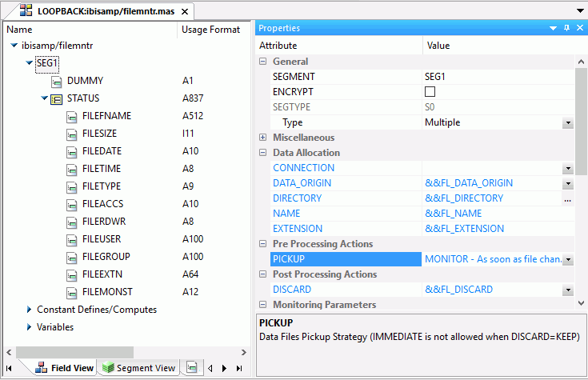588x380 pixels.
Task: Click the FILEGROUP field icon
Action: (72, 258)
